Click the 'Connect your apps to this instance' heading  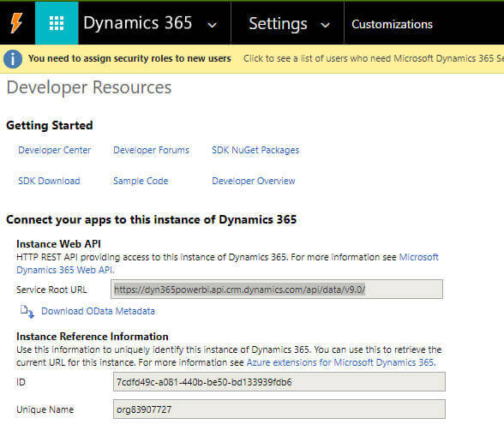151,219
